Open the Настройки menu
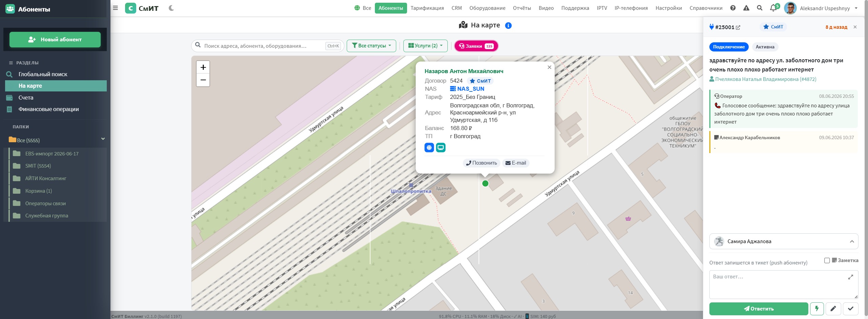 (x=668, y=8)
